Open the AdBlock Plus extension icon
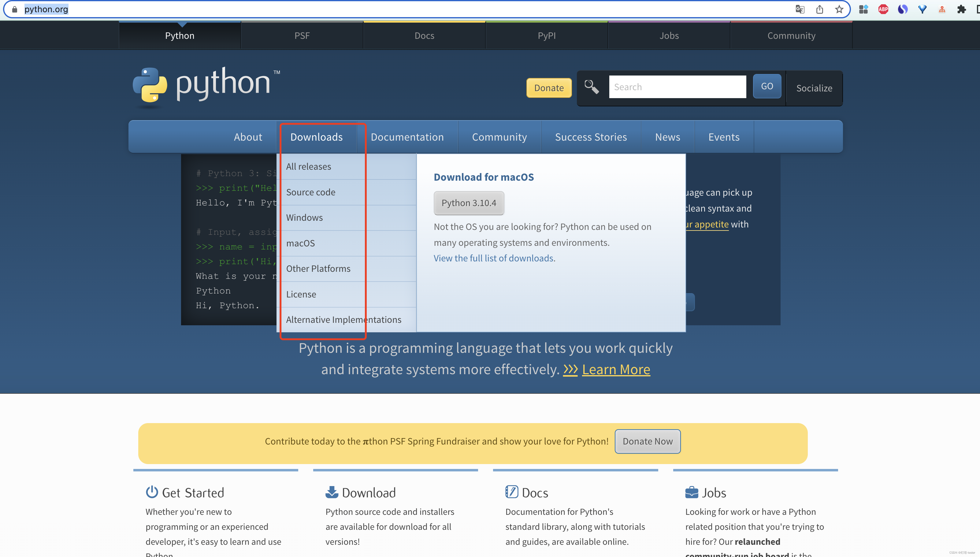The image size is (980, 557). click(x=883, y=9)
